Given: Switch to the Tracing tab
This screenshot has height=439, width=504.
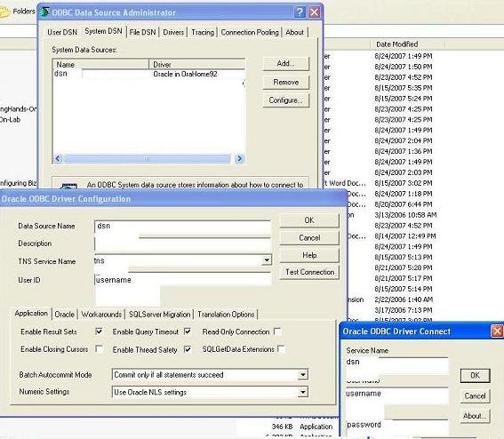Looking at the screenshot, I should pos(203,33).
